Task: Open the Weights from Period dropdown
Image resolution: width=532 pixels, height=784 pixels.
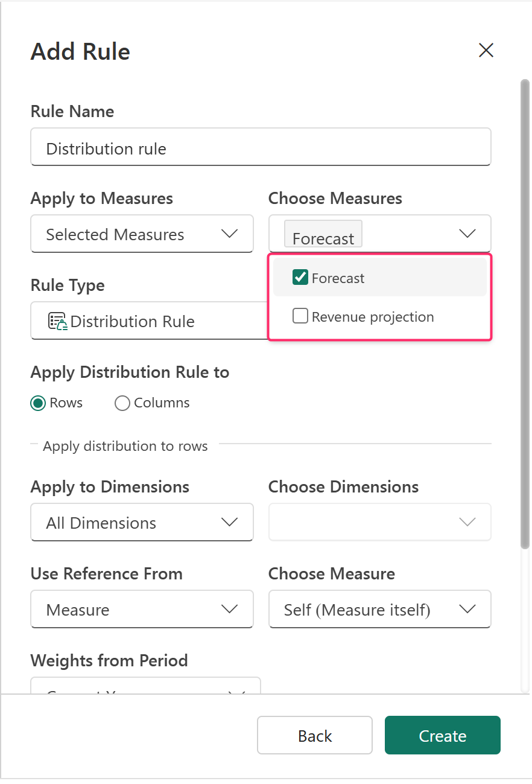Action: 145,686
